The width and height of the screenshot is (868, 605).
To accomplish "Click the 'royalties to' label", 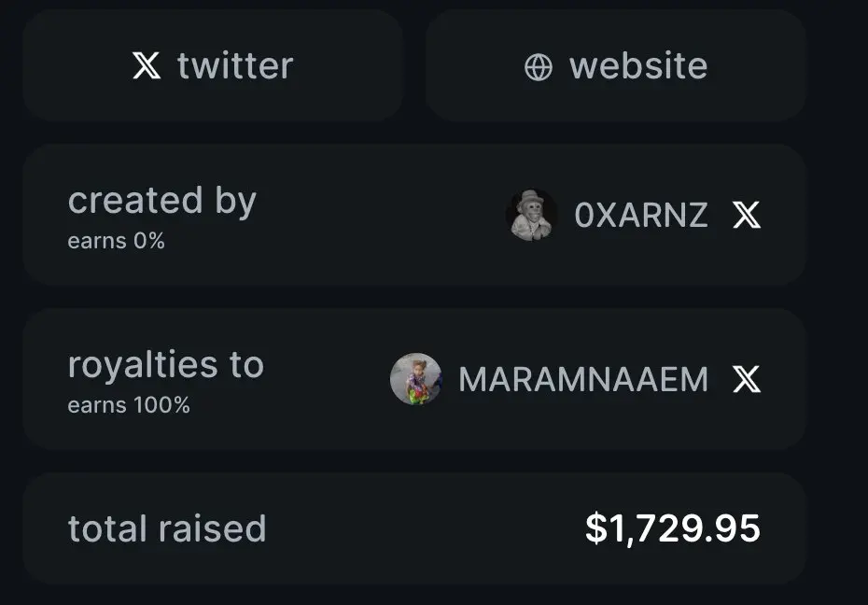I will pos(166,365).
